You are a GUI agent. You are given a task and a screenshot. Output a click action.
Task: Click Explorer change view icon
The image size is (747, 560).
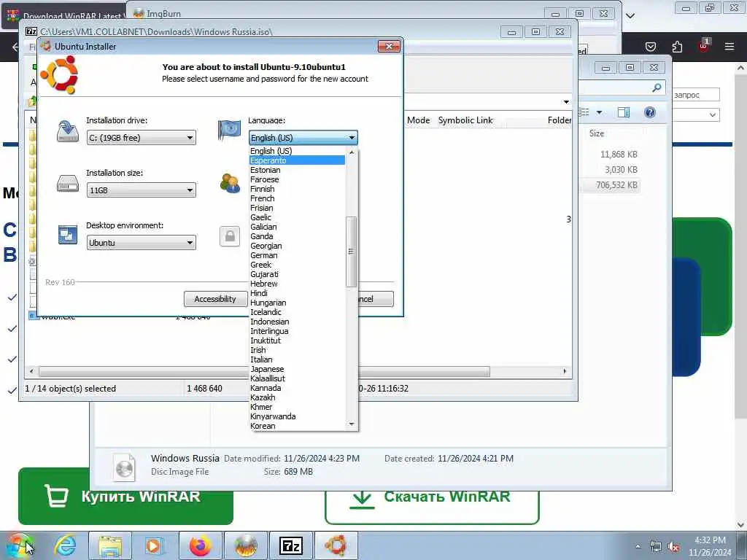tap(584, 112)
